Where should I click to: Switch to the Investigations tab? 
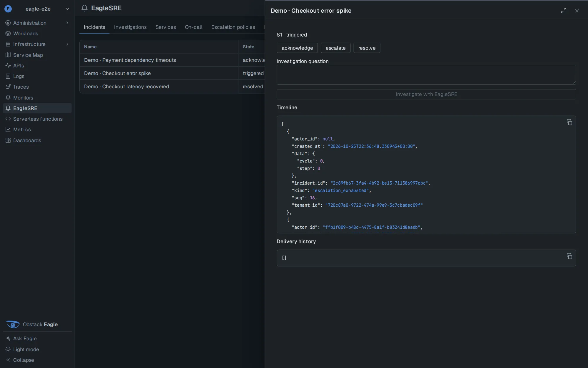point(130,27)
